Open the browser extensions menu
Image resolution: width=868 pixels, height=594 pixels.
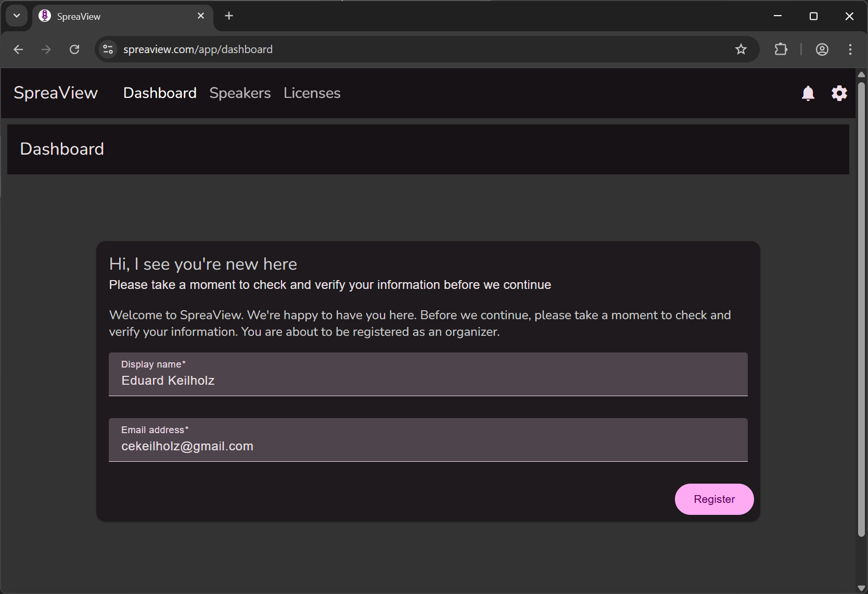pos(781,49)
